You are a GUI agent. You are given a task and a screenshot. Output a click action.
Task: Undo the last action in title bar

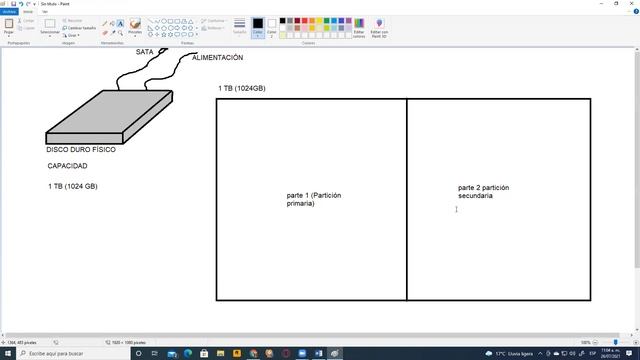pos(21,4)
